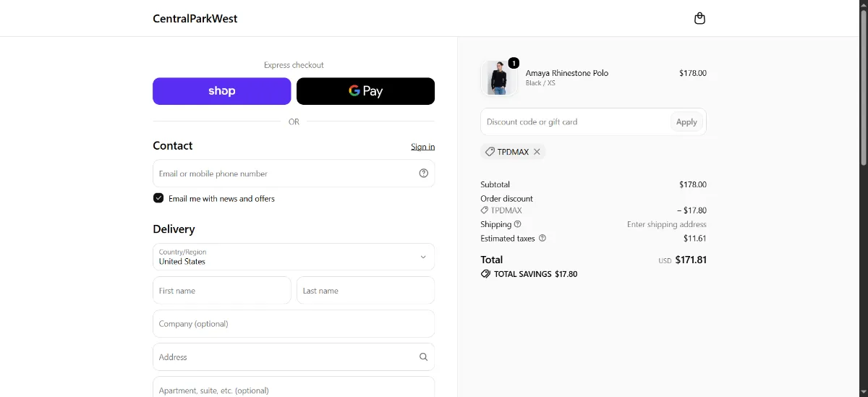Click the Estimated taxes help icon
The height and width of the screenshot is (397, 868).
(x=542, y=238)
